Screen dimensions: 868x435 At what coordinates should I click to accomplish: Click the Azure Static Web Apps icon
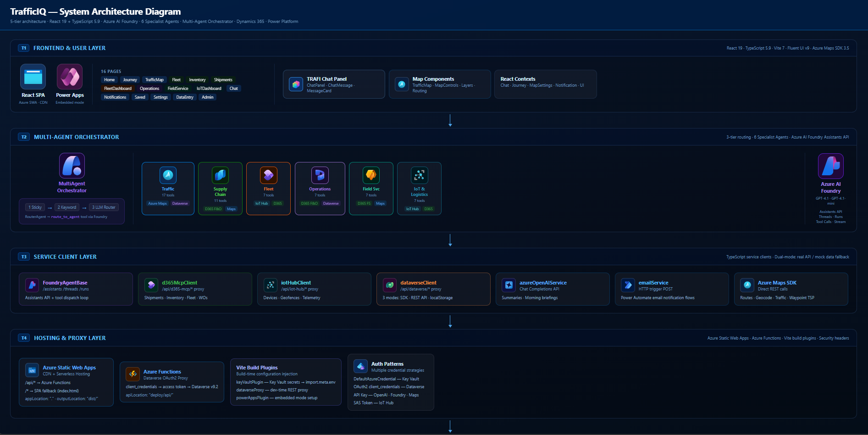32,370
